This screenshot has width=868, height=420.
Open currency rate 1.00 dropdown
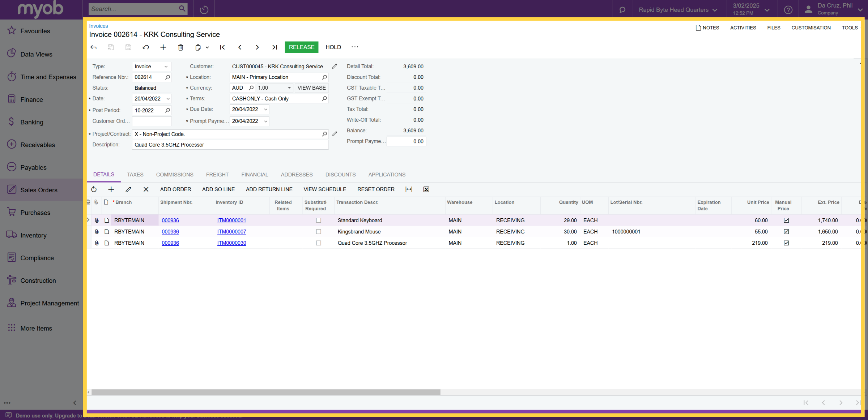tap(289, 88)
